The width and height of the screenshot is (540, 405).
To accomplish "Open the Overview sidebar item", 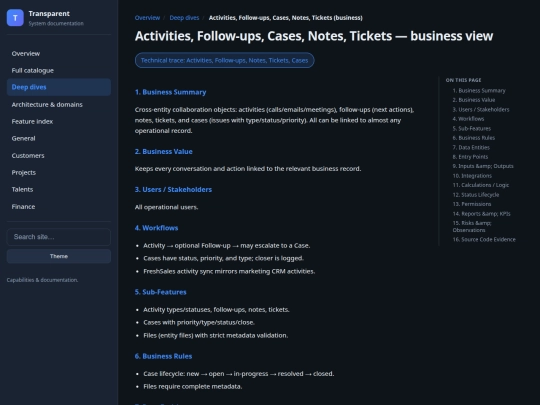I will [x=59, y=53].
